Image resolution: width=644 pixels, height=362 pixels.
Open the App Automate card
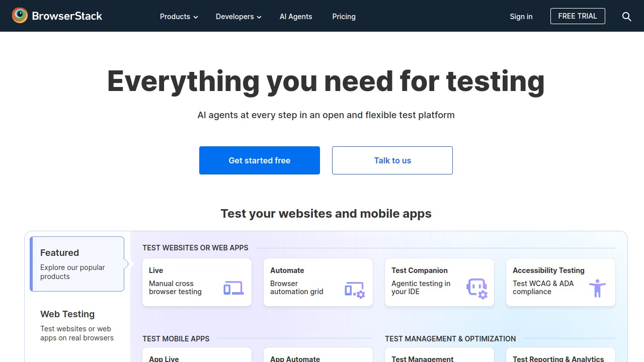click(318, 355)
